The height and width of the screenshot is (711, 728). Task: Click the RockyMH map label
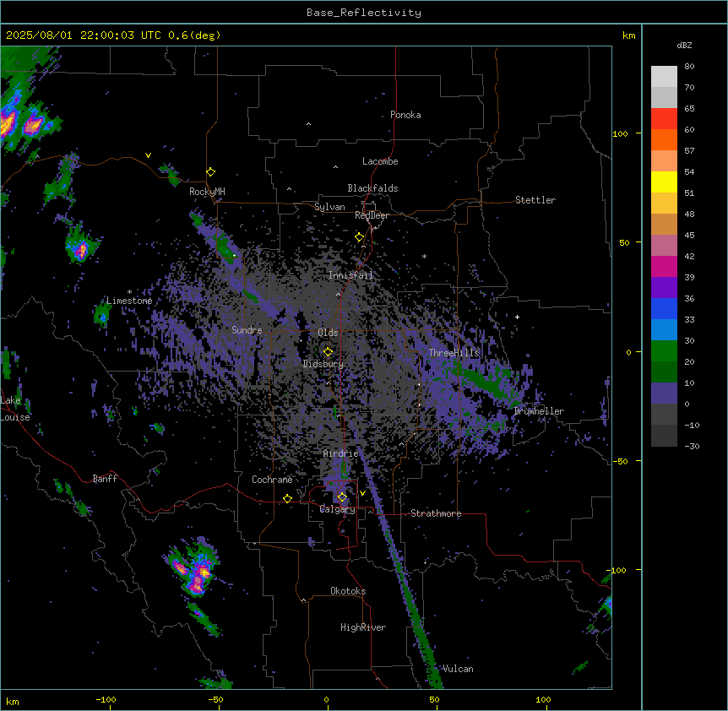click(x=207, y=192)
